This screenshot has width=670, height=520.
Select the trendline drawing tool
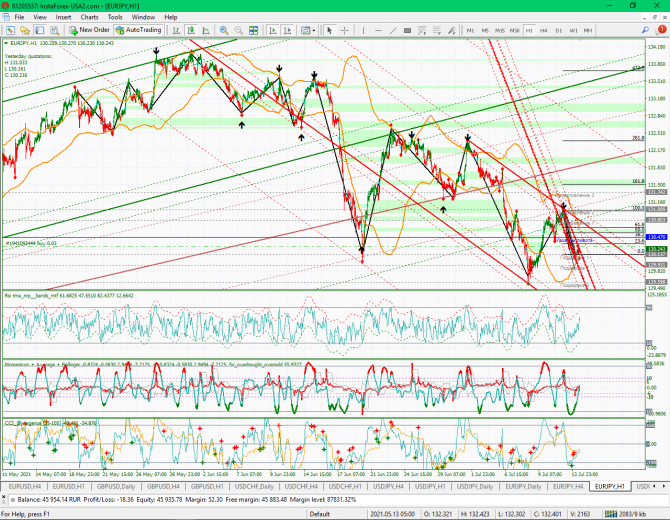(x=393, y=30)
